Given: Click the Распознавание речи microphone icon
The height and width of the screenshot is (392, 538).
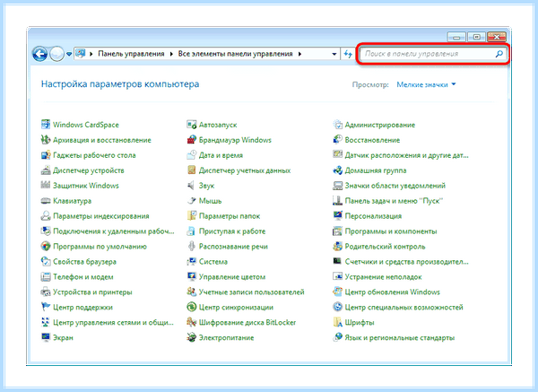Looking at the screenshot, I should (192, 246).
